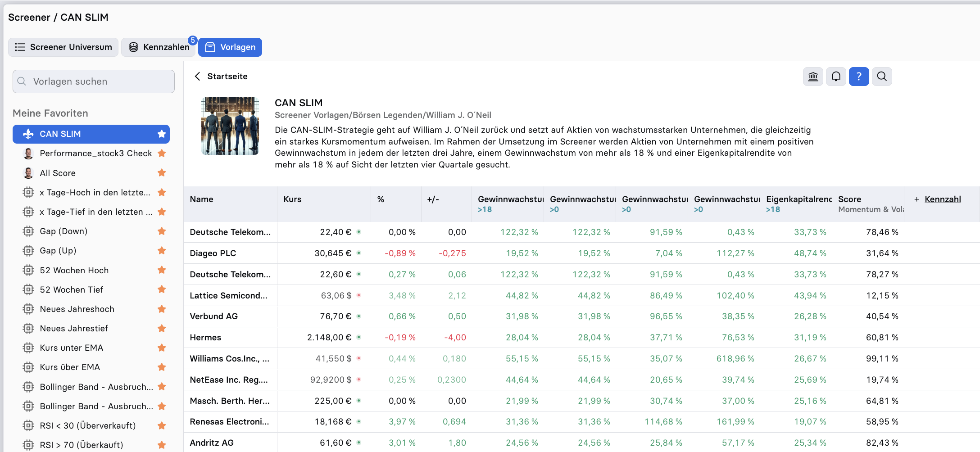Image resolution: width=980 pixels, height=452 pixels.
Task: Toggle star for Kurs über EMA
Action: [162, 367]
